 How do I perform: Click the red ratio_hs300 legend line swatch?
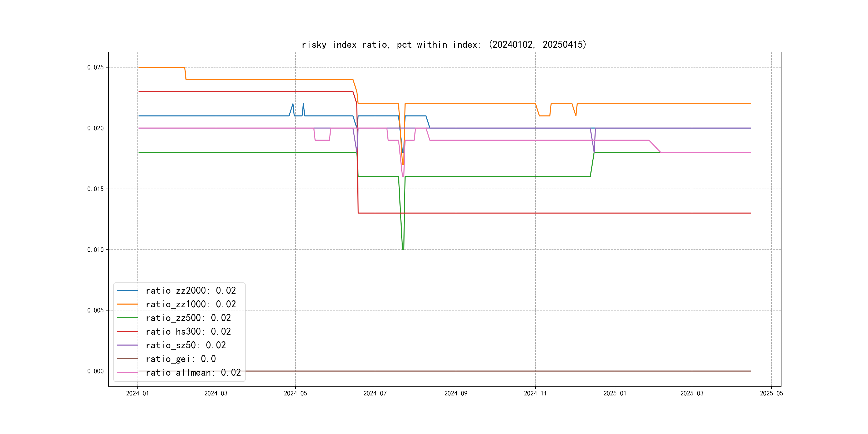[127, 332]
